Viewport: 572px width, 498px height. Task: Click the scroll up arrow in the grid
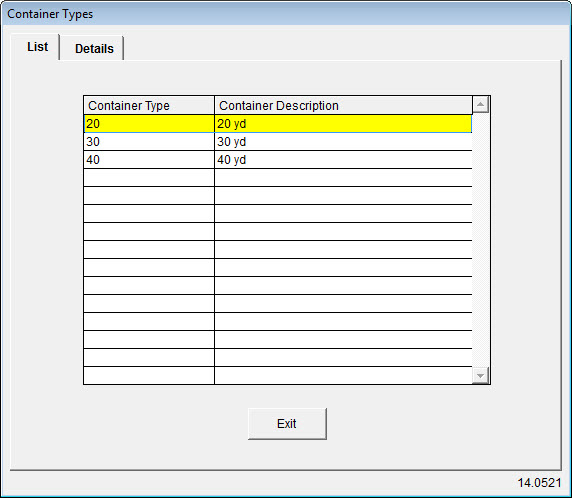[x=480, y=105]
